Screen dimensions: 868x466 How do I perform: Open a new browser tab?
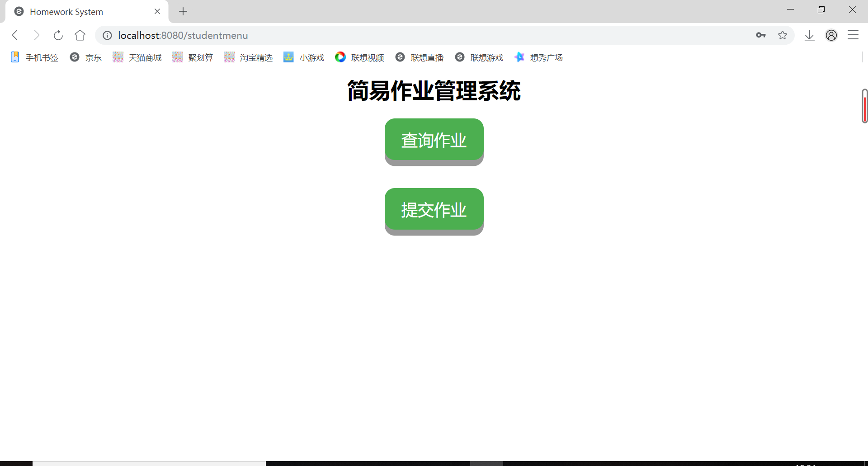[183, 11]
